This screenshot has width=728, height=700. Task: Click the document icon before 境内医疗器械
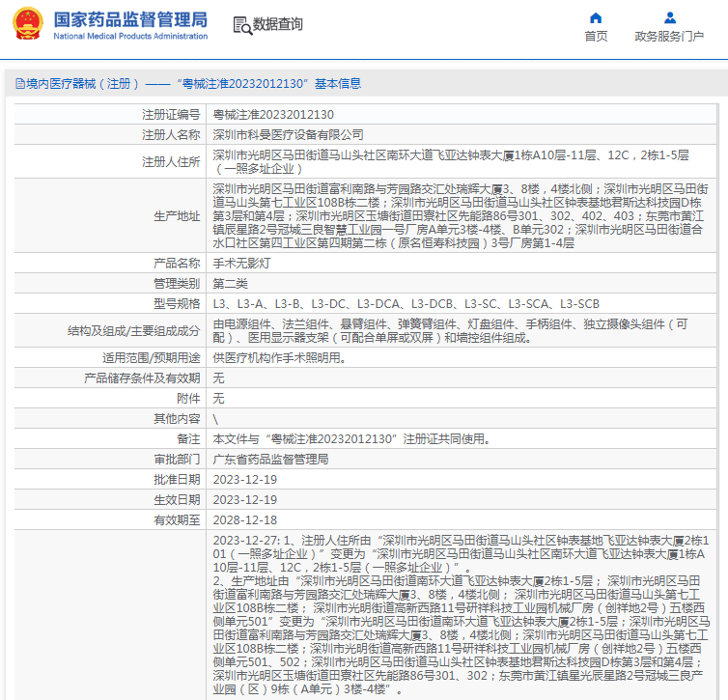20,84
